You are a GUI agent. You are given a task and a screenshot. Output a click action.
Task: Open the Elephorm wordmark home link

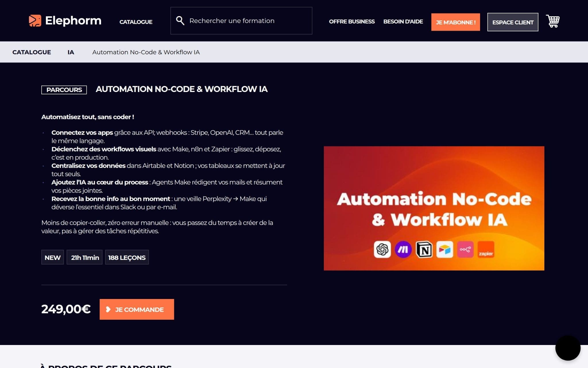73,21
